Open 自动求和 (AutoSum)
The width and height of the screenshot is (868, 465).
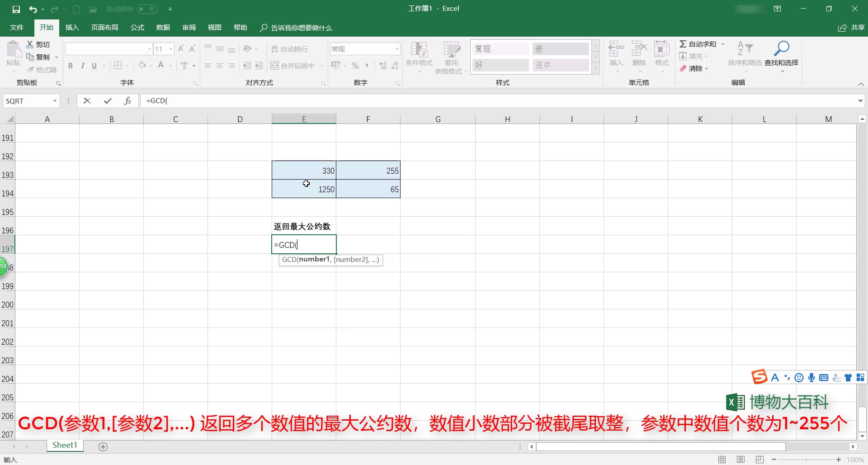(x=700, y=44)
